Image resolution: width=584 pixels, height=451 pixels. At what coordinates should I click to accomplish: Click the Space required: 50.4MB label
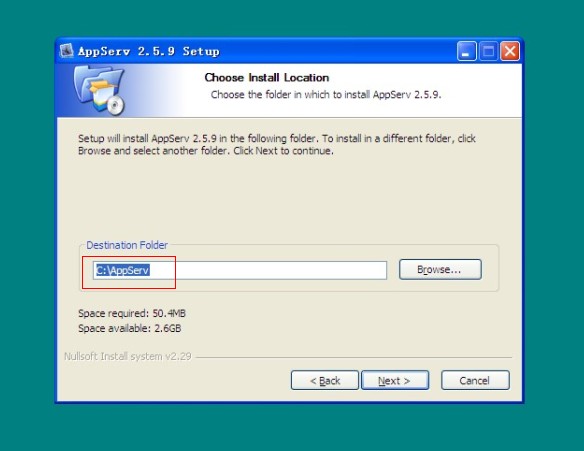click(132, 313)
